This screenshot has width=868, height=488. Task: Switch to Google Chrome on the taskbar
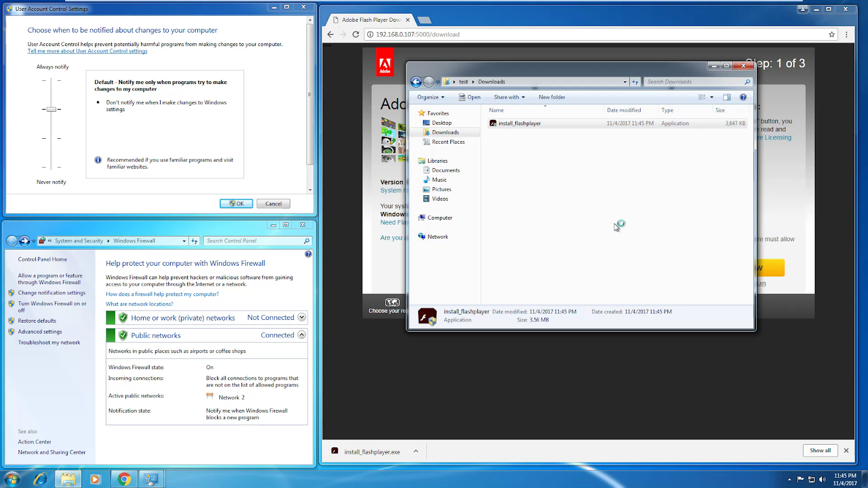coord(124,479)
